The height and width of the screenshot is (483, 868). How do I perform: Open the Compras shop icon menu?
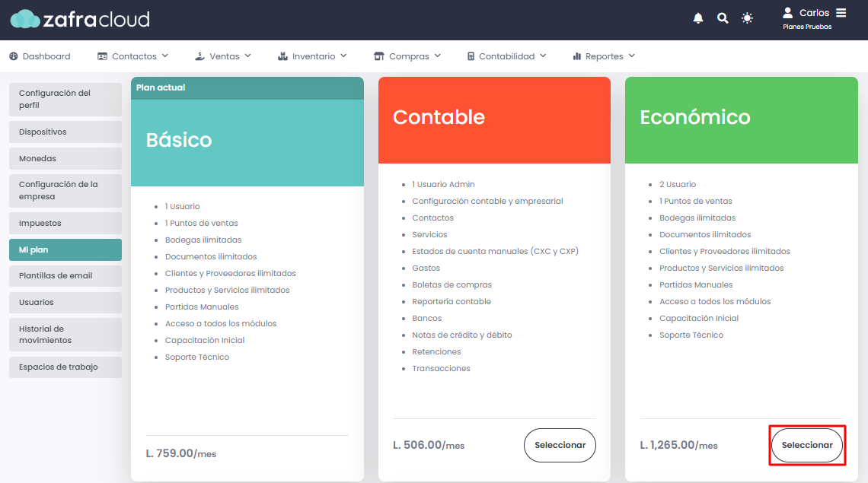[379, 56]
